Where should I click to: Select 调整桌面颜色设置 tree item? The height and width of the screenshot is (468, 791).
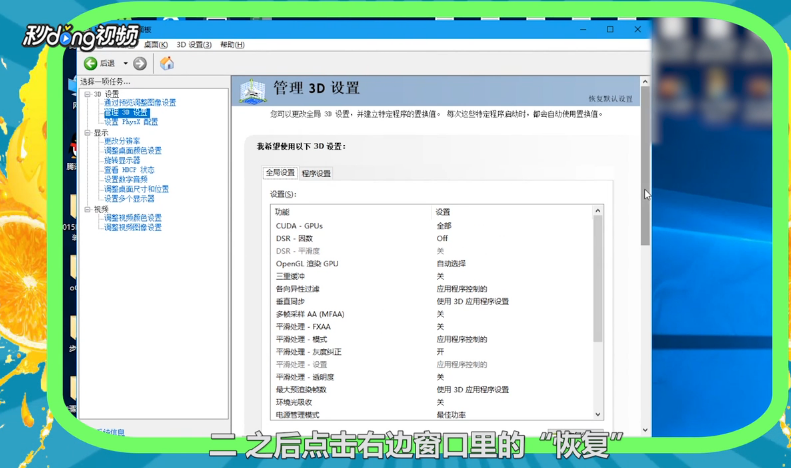click(133, 151)
